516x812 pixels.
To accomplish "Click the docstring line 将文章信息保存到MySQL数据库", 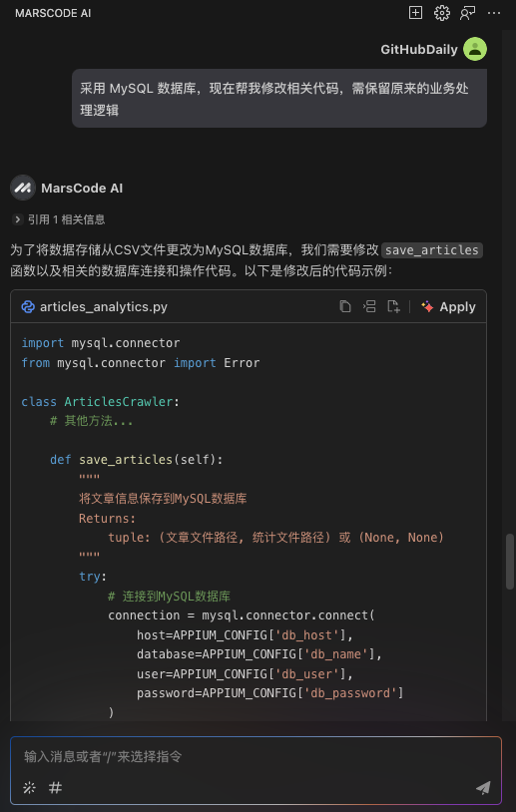I will tap(163, 499).
